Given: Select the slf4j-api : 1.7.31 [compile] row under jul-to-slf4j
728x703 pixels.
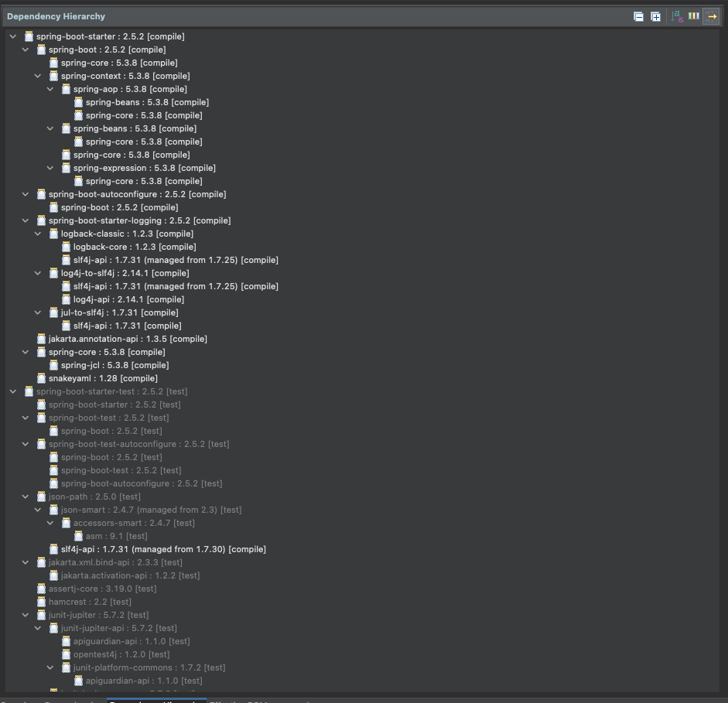Looking at the screenshot, I should (x=127, y=326).
